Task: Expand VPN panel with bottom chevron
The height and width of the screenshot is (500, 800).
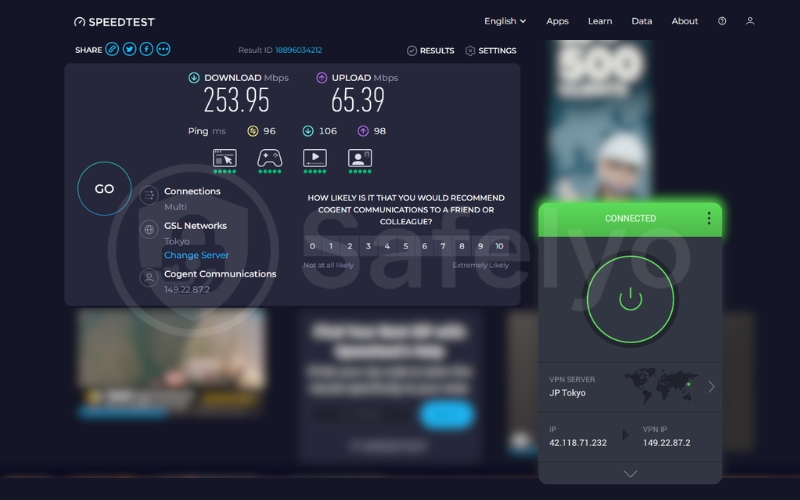Action: [x=631, y=474]
